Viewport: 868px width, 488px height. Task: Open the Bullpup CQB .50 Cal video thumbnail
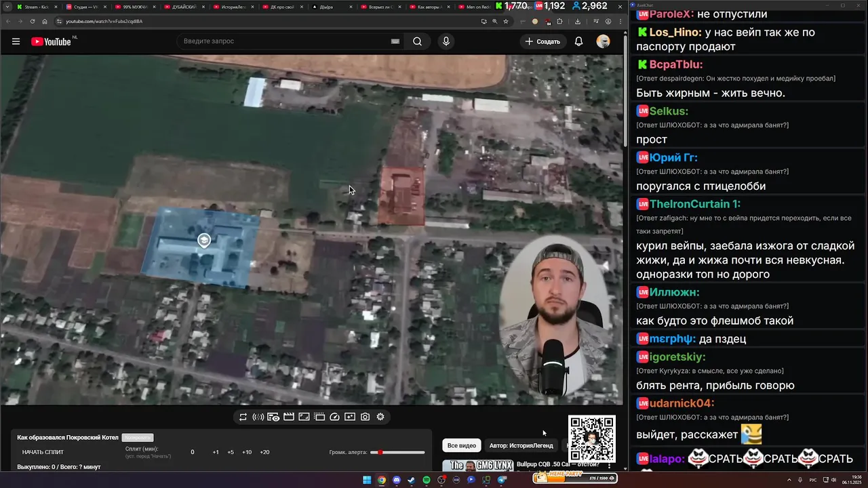pos(477,466)
